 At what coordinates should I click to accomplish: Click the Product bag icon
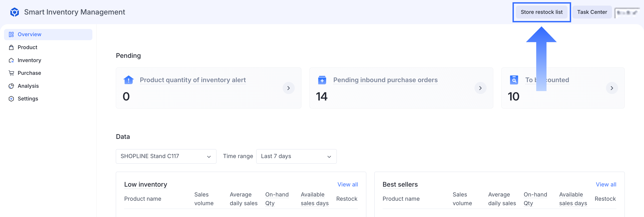click(11, 48)
